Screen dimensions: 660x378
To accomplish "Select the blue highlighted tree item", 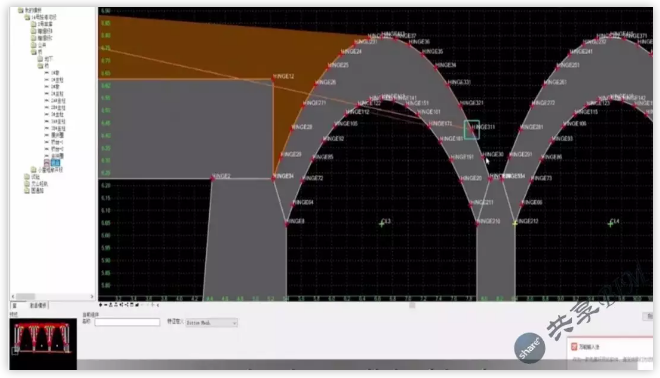I will (56, 162).
